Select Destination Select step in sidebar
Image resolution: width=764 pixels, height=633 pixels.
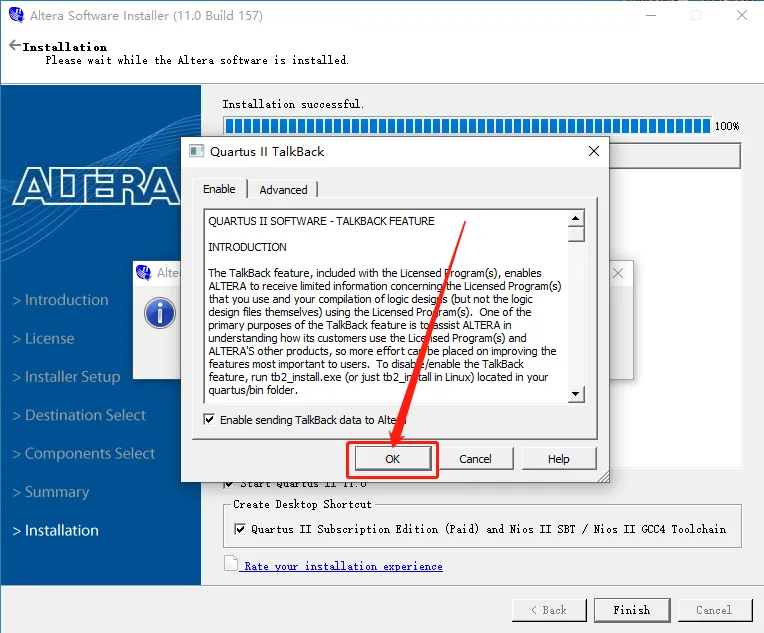79,415
